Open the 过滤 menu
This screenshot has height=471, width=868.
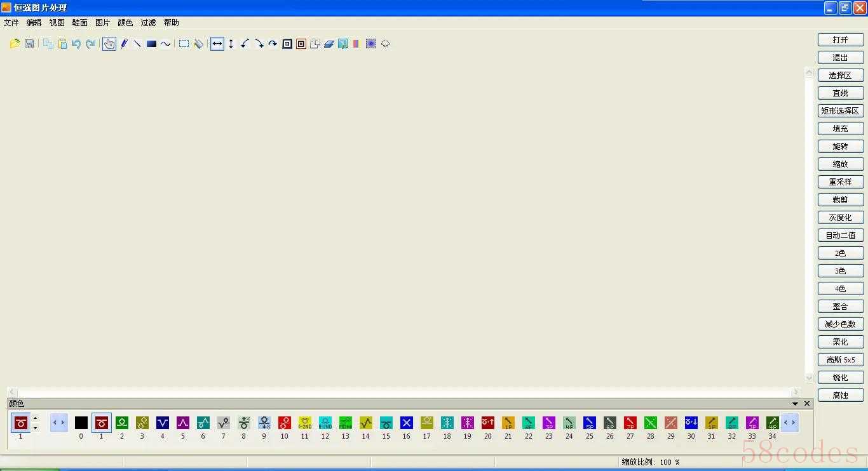(148, 23)
